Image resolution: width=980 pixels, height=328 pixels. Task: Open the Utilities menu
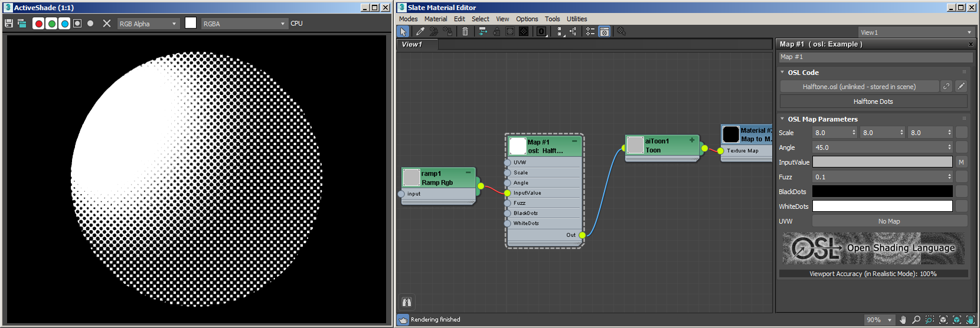pos(577,19)
